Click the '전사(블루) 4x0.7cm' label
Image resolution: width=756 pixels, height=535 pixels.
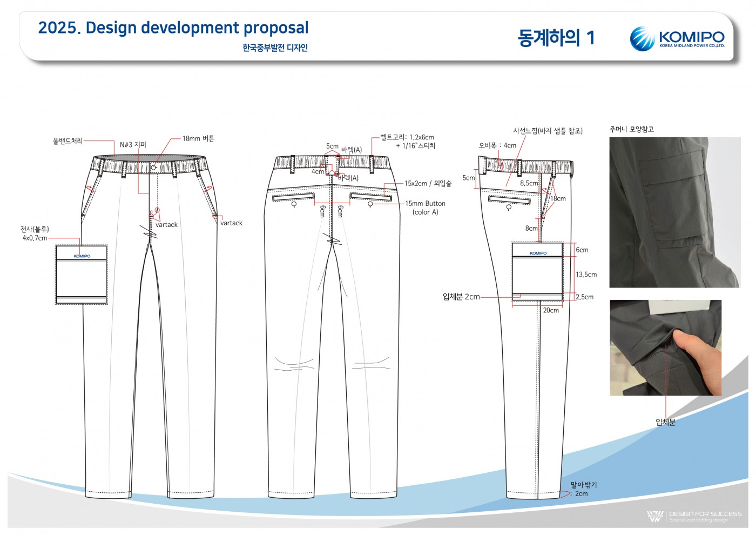[x=35, y=233]
